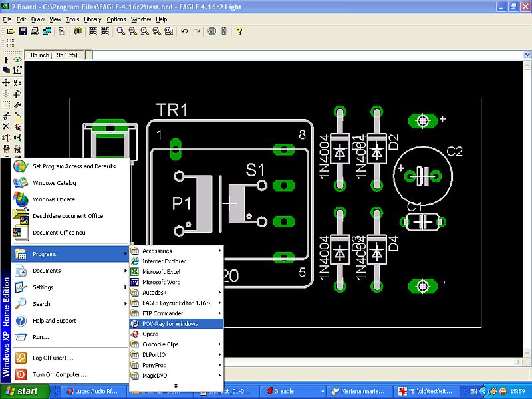Redraw the screen using the magnifier icon

156,31
